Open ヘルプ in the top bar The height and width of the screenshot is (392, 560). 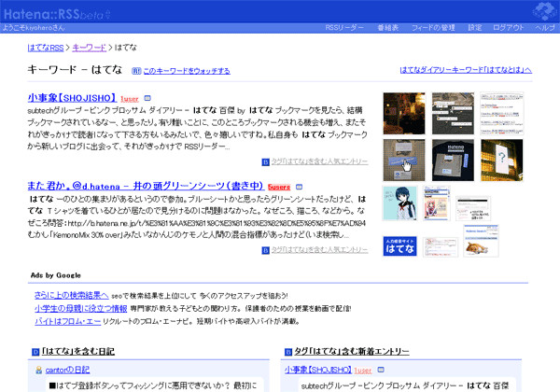545,28
